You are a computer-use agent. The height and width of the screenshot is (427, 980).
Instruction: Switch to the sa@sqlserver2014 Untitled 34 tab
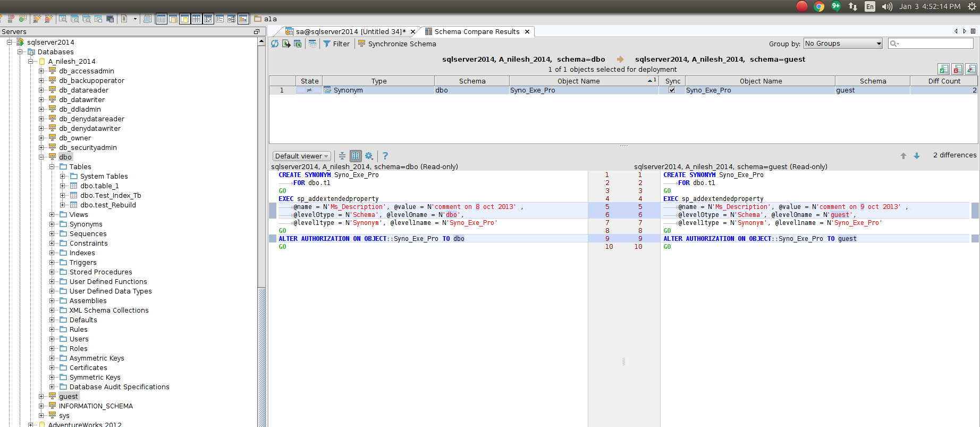350,31
